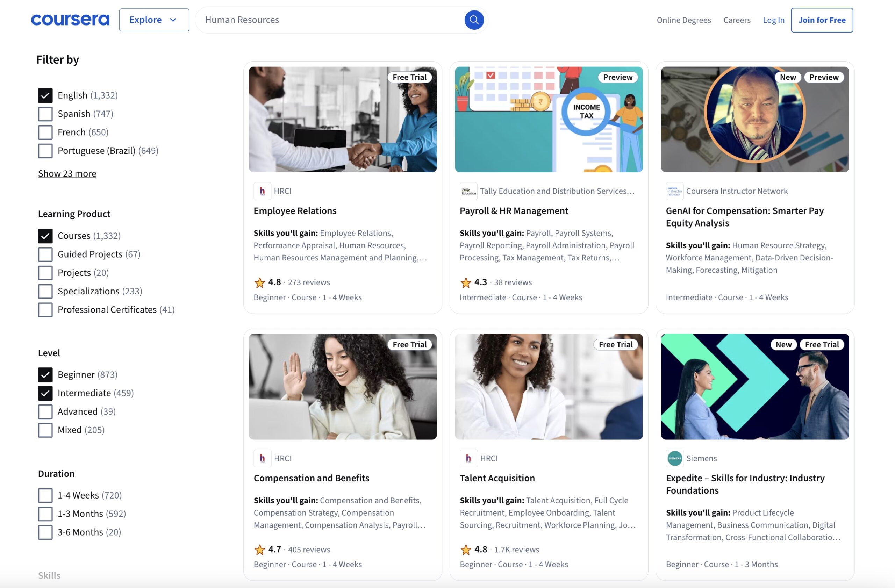Screen dimensions: 895x588
Task: Click the Siemens logo on Expedite course
Action: 675,458
